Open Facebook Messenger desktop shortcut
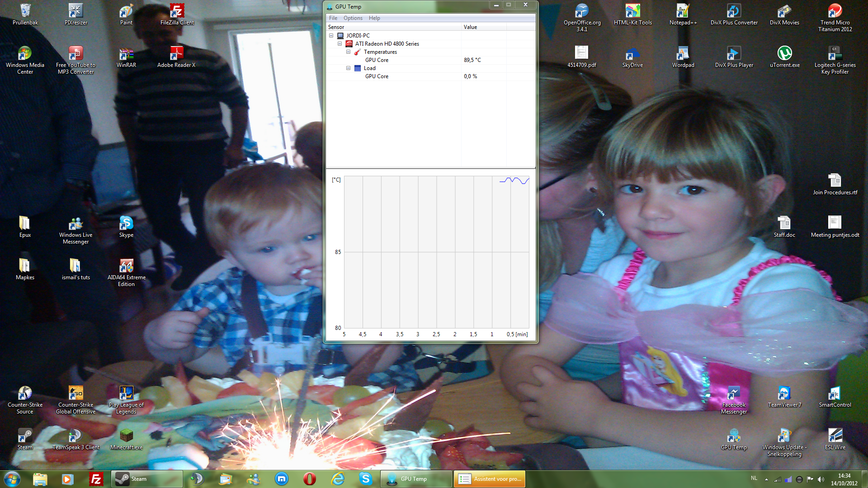Image resolution: width=868 pixels, height=488 pixels. [x=734, y=400]
